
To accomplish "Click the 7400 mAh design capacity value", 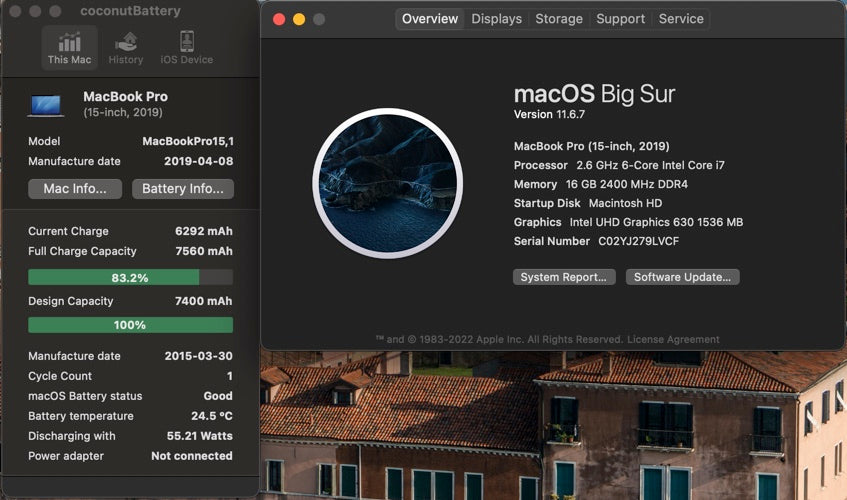I will tap(203, 301).
